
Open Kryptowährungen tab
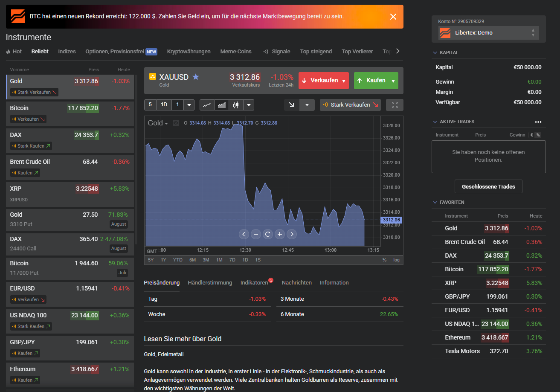click(189, 51)
